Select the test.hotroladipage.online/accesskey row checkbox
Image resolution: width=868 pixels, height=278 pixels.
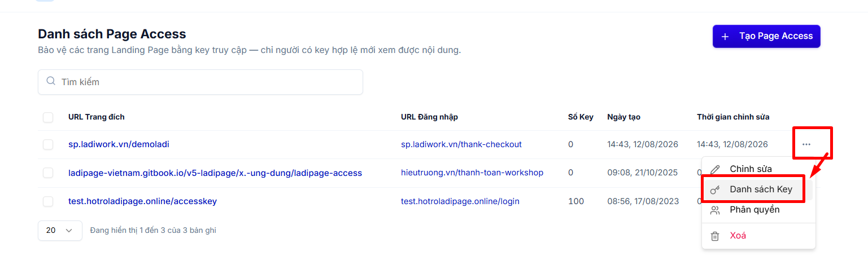click(48, 201)
